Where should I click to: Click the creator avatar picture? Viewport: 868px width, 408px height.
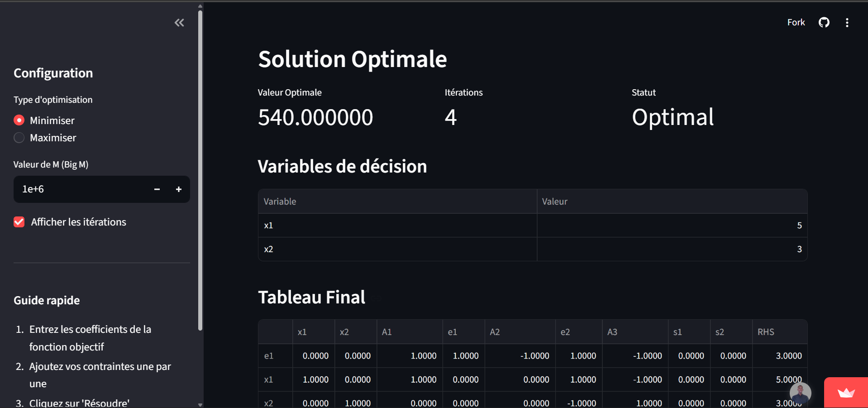click(x=800, y=393)
